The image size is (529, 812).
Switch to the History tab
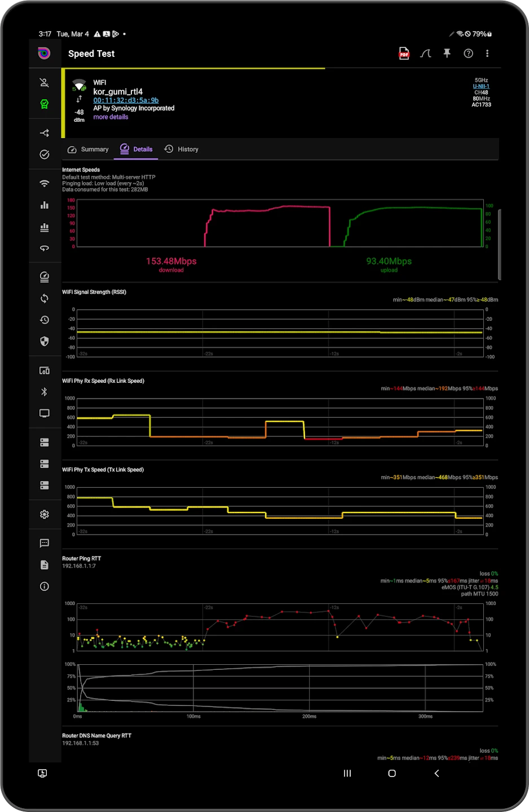(182, 149)
